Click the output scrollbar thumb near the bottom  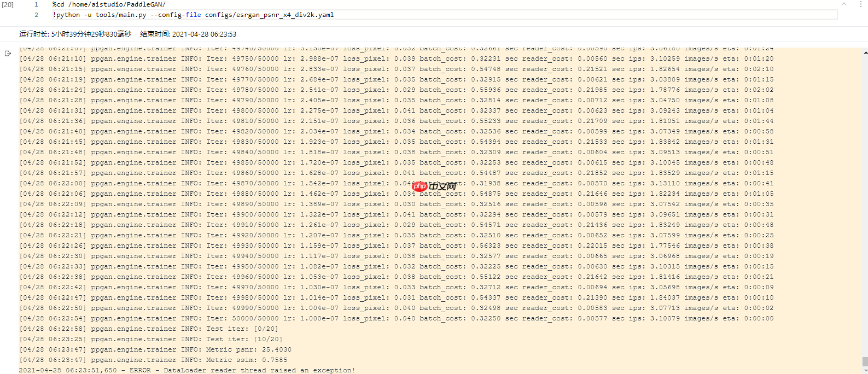pos(865,361)
